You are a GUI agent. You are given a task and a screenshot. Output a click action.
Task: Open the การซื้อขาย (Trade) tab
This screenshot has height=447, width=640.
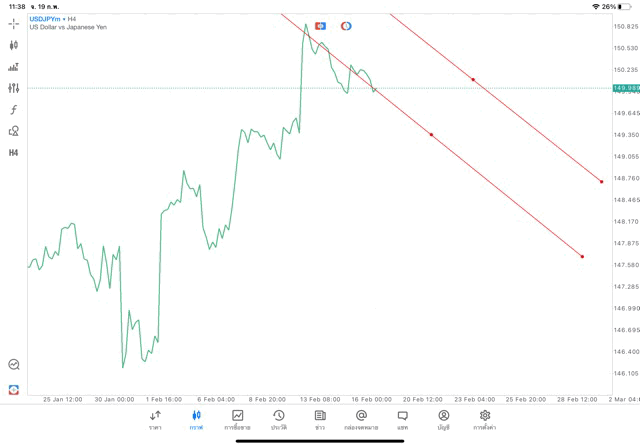click(x=238, y=419)
